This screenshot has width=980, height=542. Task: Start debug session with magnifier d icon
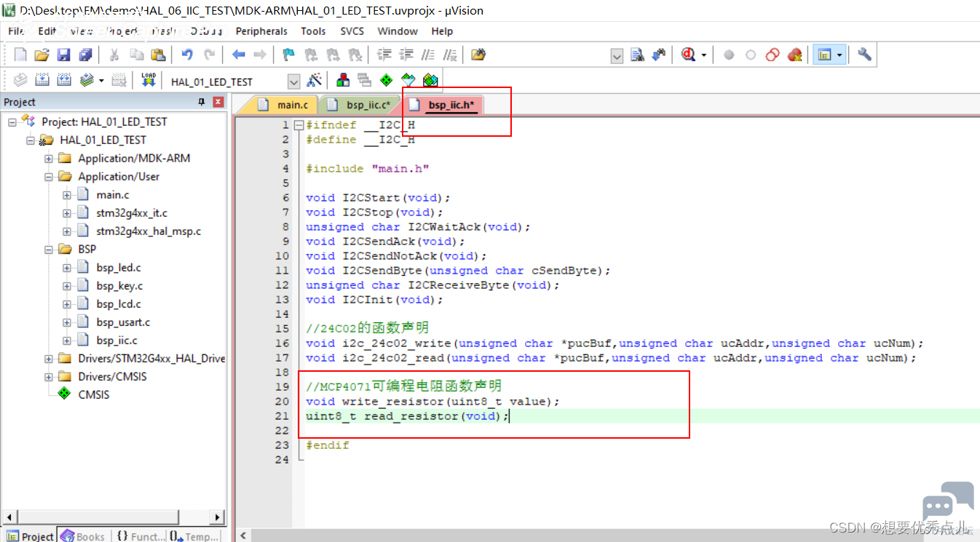pos(689,55)
